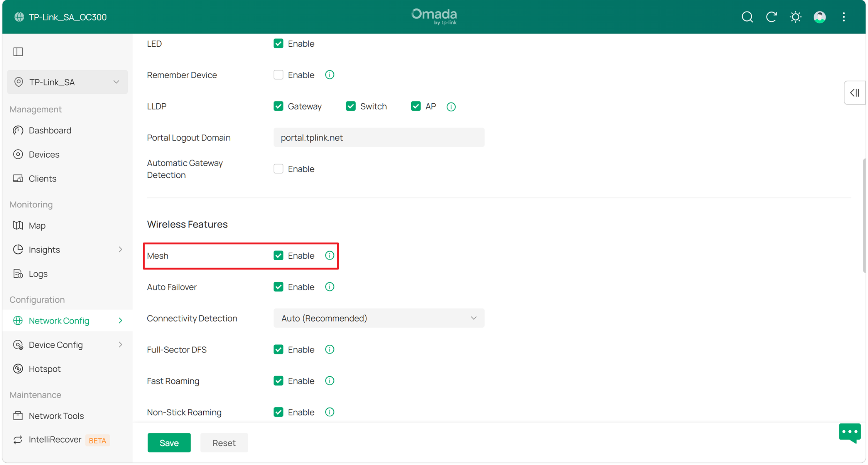The image size is (868, 465).
Task: Click the Clients icon in the sidebar
Action: [x=18, y=179]
